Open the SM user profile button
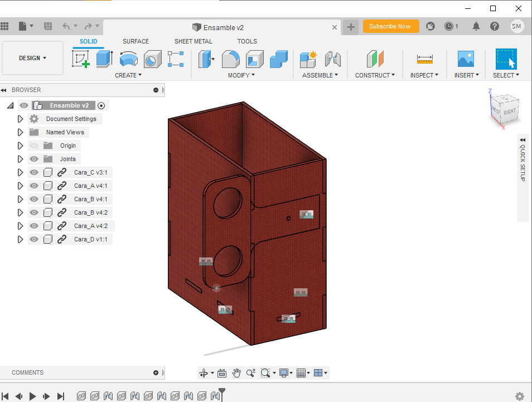The image size is (532, 402). point(516,26)
